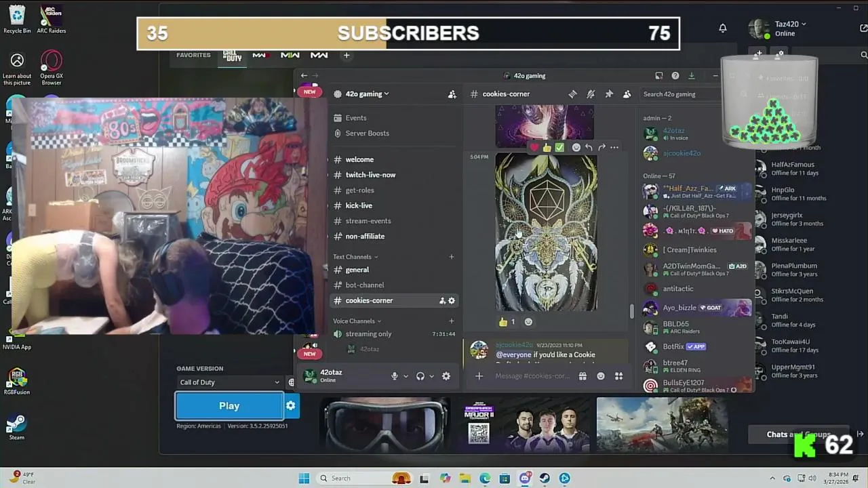
Task: Open Steam desktop shortcut
Action: [17, 427]
